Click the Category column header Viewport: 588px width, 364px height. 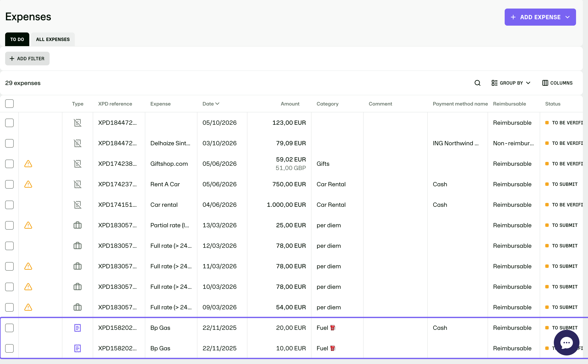(328, 104)
